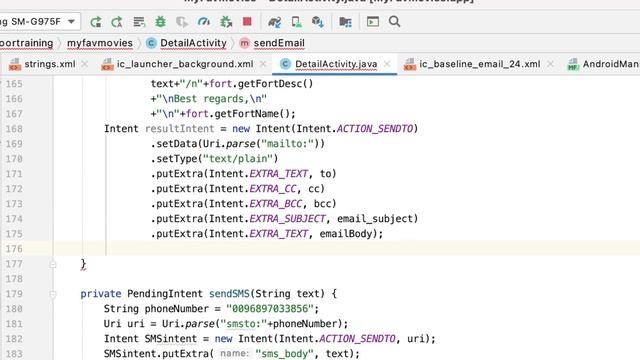Switch to ic_baseline_email_24.xml tab
640x360 pixels.
(x=480, y=64)
